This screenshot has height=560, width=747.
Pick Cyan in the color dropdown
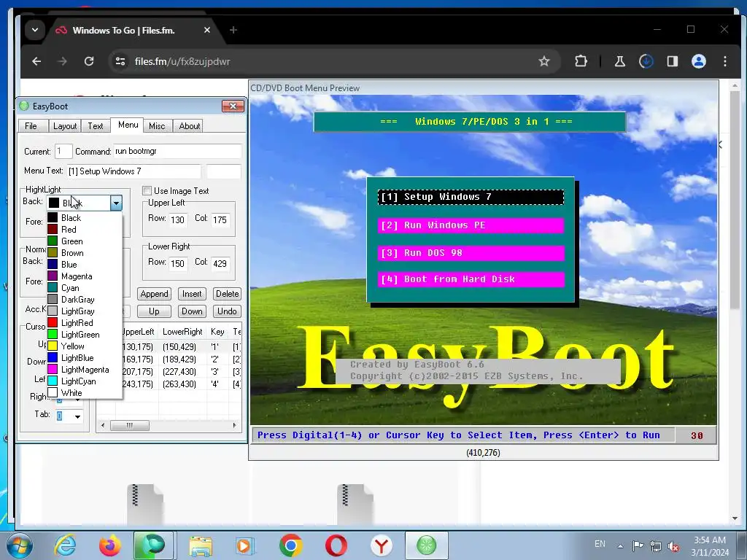[84, 288]
